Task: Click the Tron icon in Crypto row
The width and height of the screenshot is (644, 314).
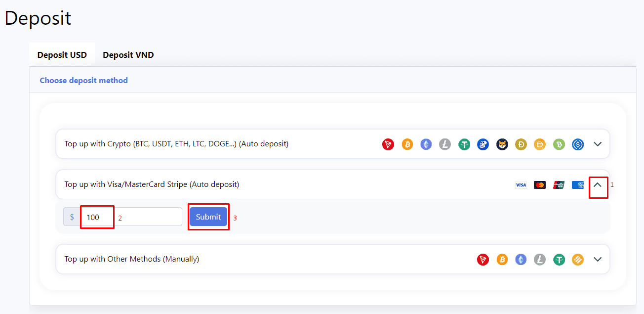Action: click(x=388, y=144)
